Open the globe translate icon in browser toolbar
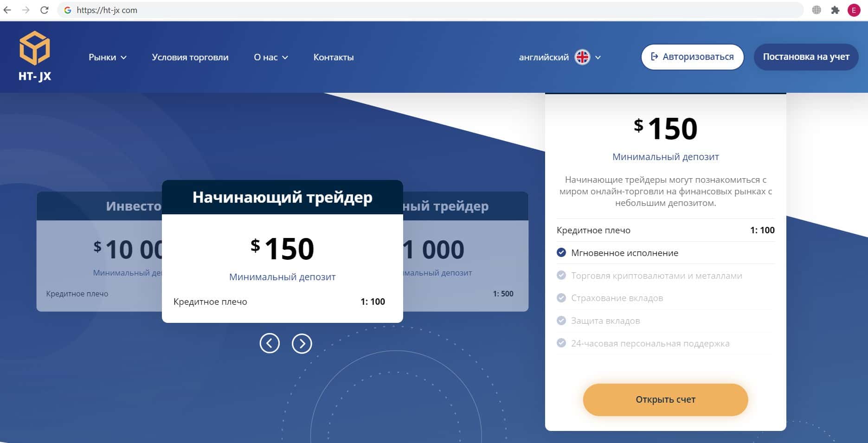868x443 pixels. [817, 10]
